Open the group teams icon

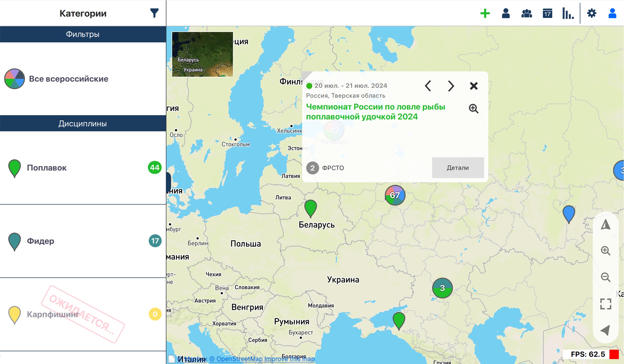pyautogui.click(x=526, y=13)
